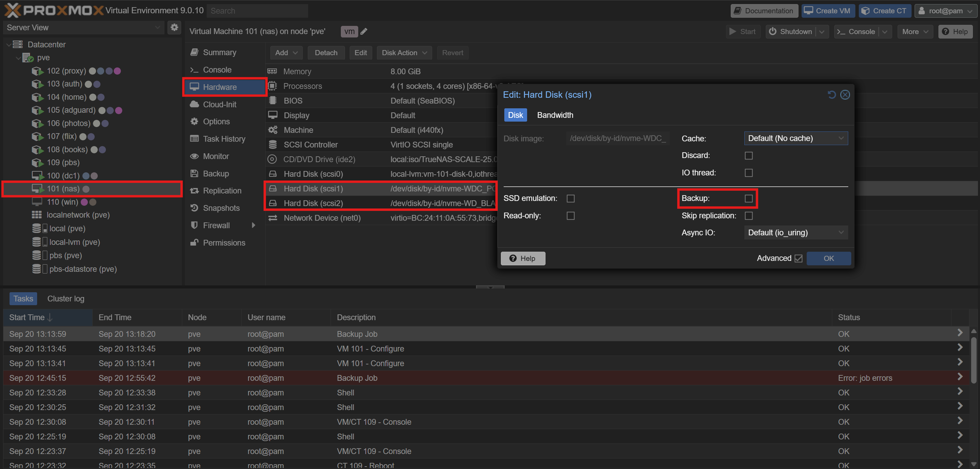The width and height of the screenshot is (980, 469).
Task: Toggle the Discard checkbox
Action: pos(748,156)
